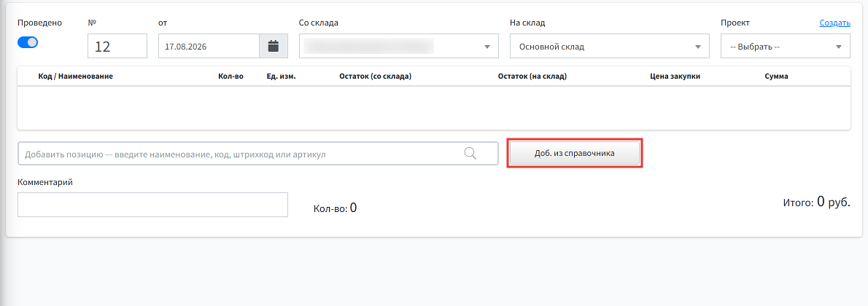The height and width of the screenshot is (306, 868).
Task: Click the Кол-во column header
Action: (x=230, y=76)
